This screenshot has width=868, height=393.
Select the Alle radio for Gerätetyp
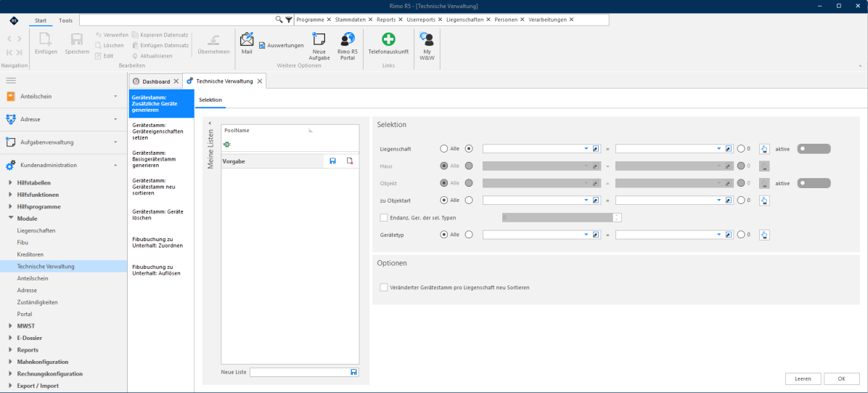pyautogui.click(x=443, y=235)
